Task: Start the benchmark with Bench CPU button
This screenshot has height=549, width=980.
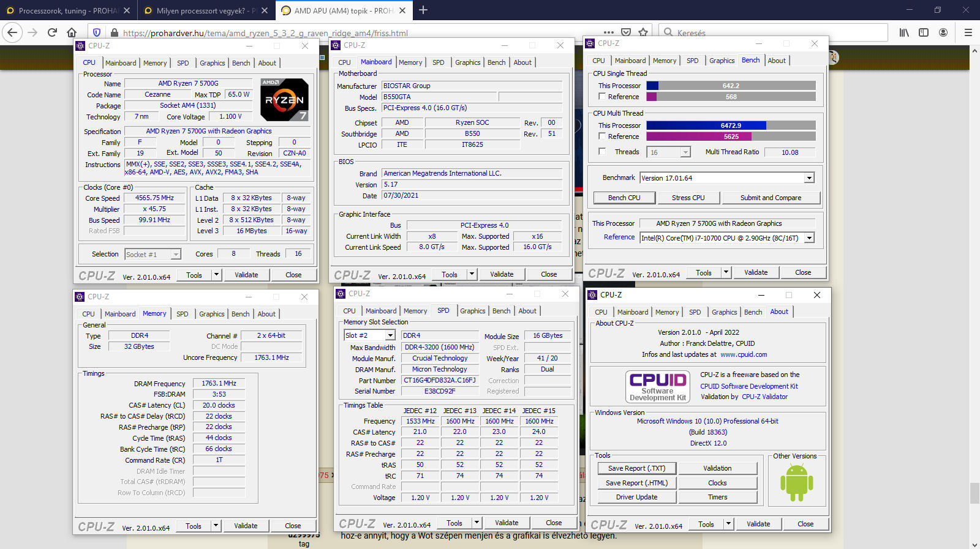Action: click(624, 198)
